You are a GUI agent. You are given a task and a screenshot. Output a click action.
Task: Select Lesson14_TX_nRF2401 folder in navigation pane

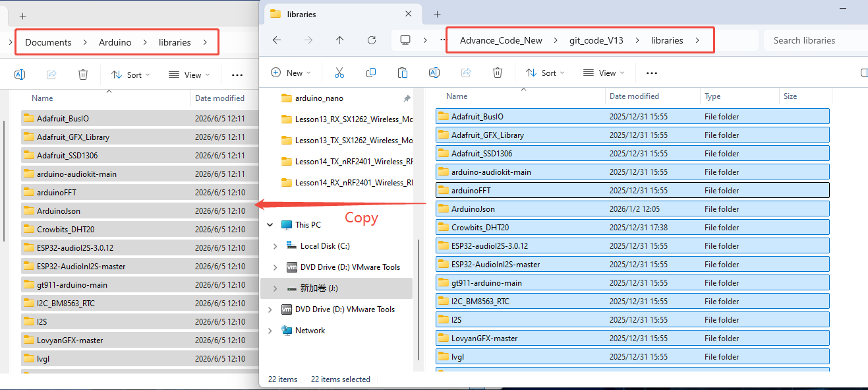346,162
